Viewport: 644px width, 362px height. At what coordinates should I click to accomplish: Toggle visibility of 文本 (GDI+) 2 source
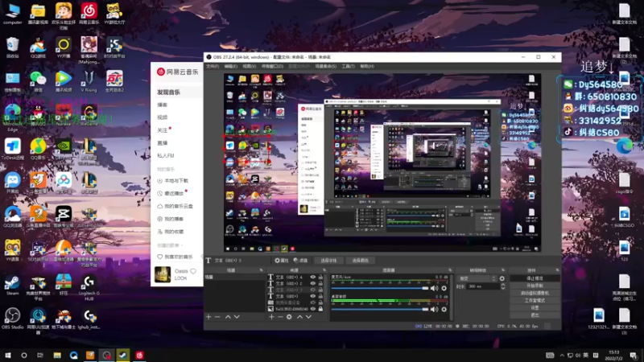click(313, 283)
